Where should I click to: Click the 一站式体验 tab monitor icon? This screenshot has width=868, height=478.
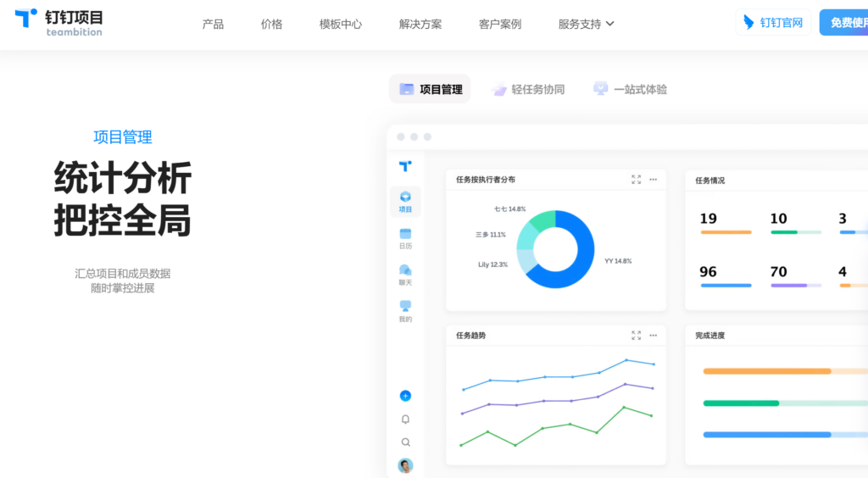pos(601,88)
